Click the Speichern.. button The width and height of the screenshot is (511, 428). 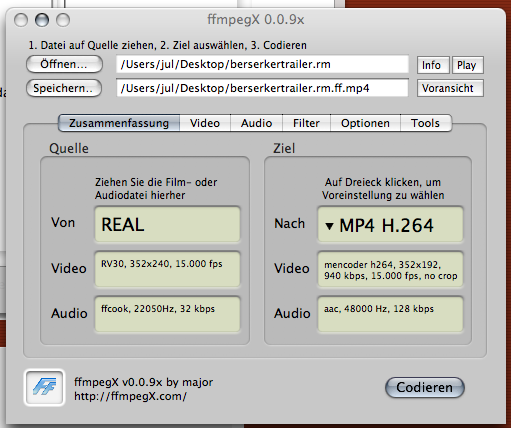click(64, 88)
